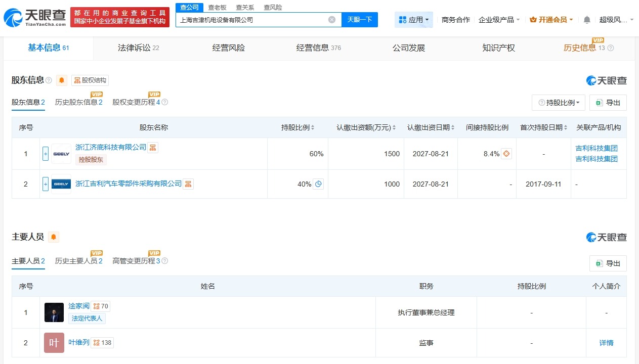Click the flame icon beside 8.4% indirect holding
Image resolution: width=639 pixels, height=364 pixels.
[x=506, y=153]
